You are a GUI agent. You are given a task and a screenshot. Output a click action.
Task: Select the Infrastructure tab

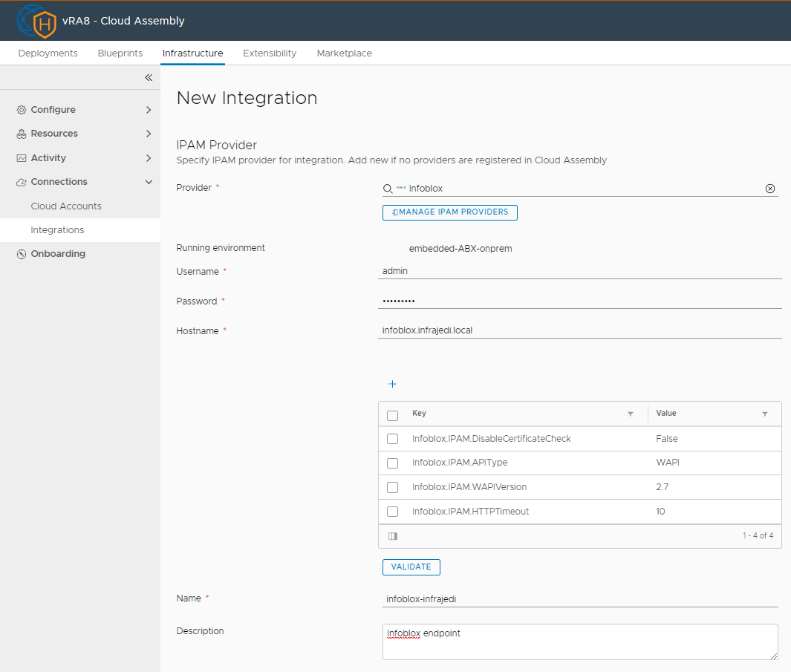click(x=192, y=53)
